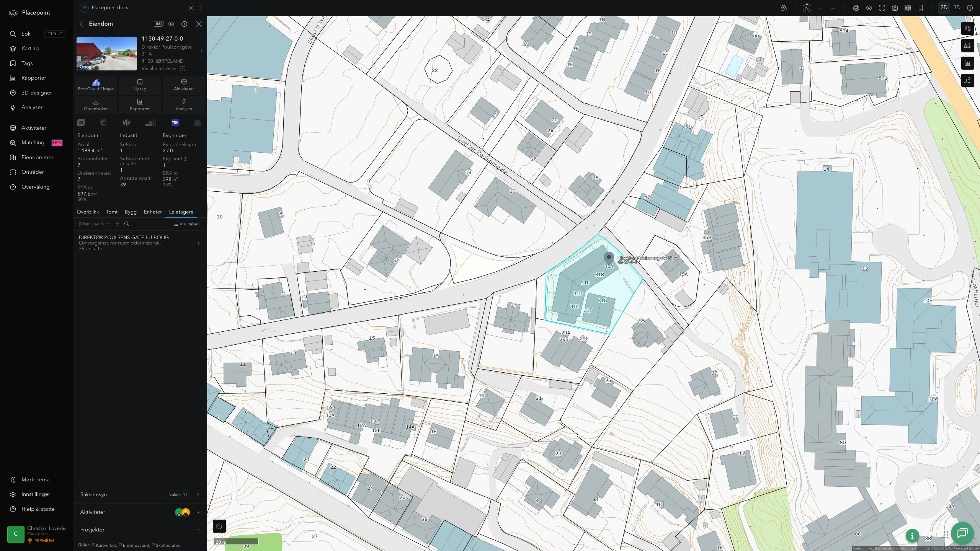The image size is (980, 551).
Task: Reset map orientation with the North compass
Action: [807, 8]
